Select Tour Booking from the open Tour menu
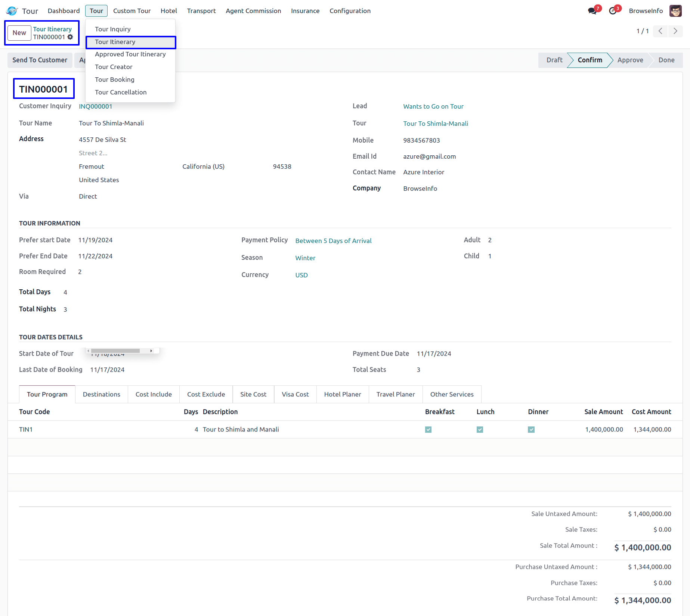This screenshot has width=690, height=616. tap(115, 79)
